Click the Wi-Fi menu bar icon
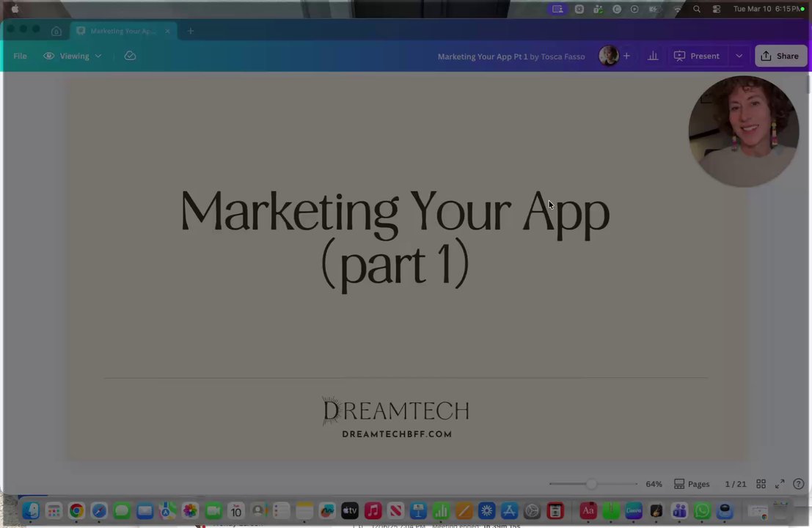Screen dimensions: 812x528 (677, 9)
